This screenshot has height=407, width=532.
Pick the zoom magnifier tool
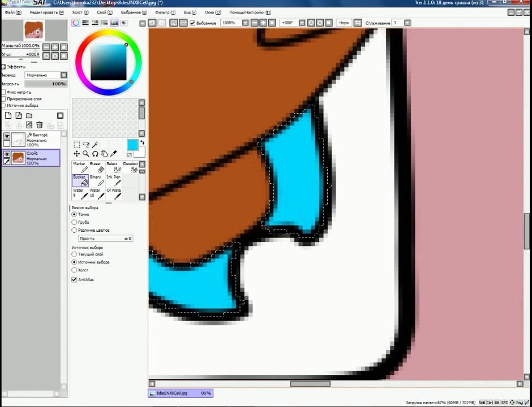tap(86, 154)
